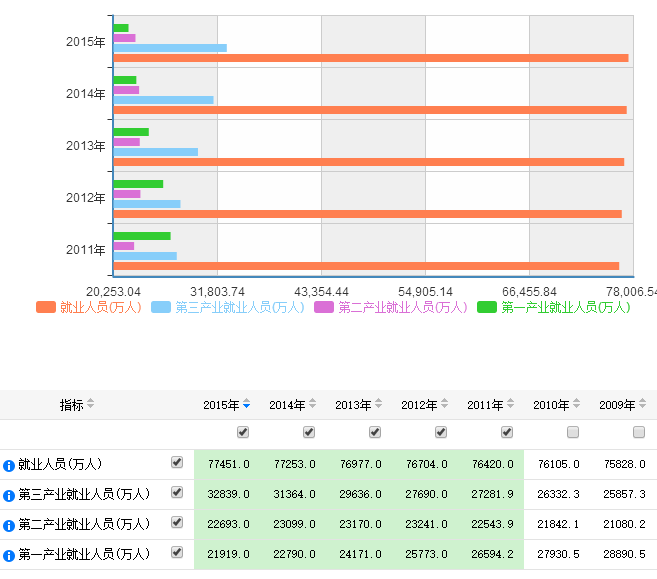Click legend label 就业人员(万人)
Screen dimensions: 657x579
(x=101, y=307)
